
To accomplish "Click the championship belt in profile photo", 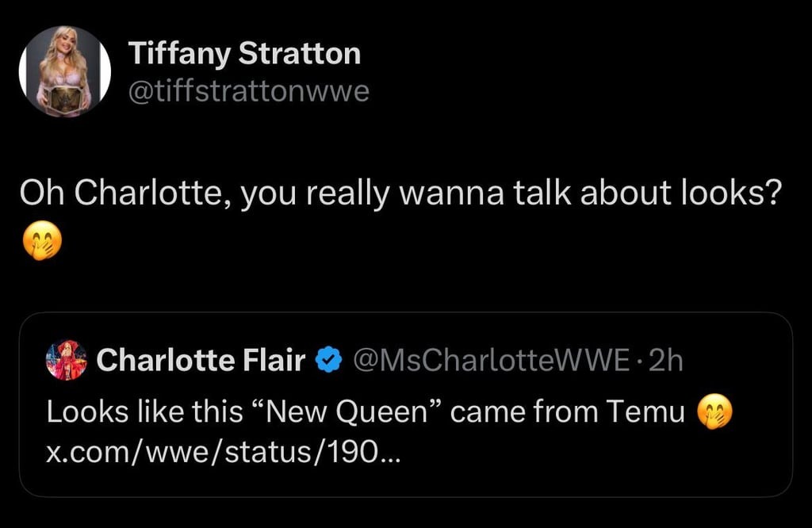I will pyautogui.click(x=63, y=98).
